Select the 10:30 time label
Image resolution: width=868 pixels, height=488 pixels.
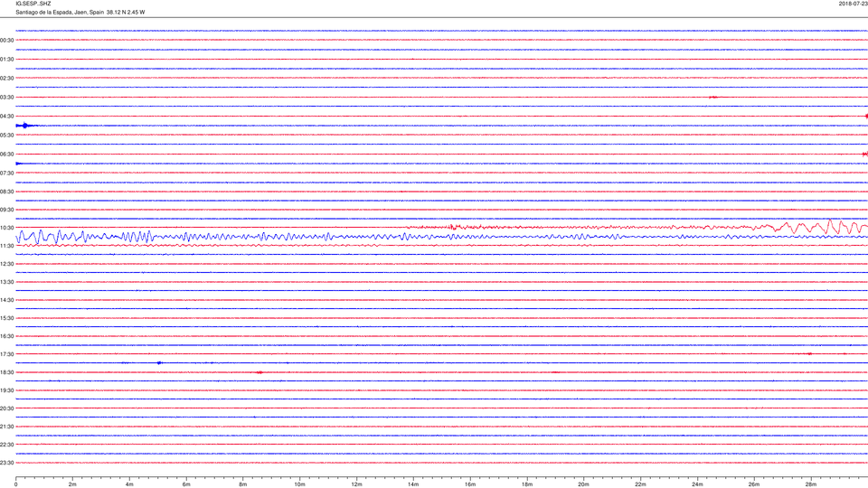point(7,228)
